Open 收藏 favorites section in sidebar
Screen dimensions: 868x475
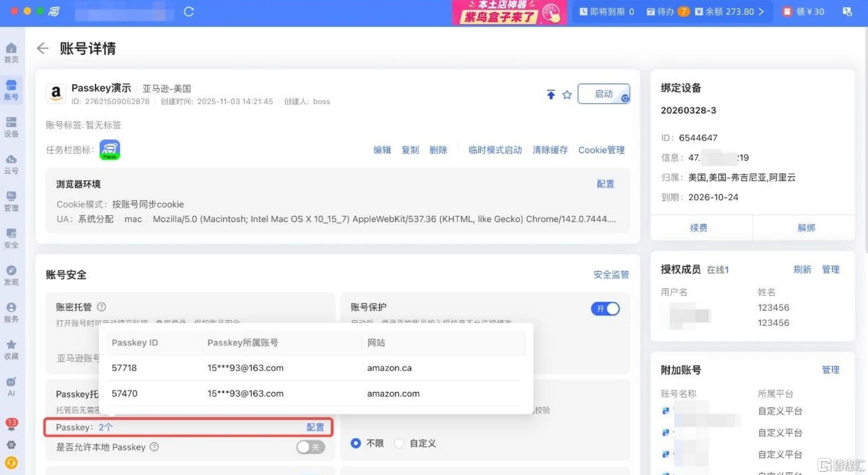11,350
